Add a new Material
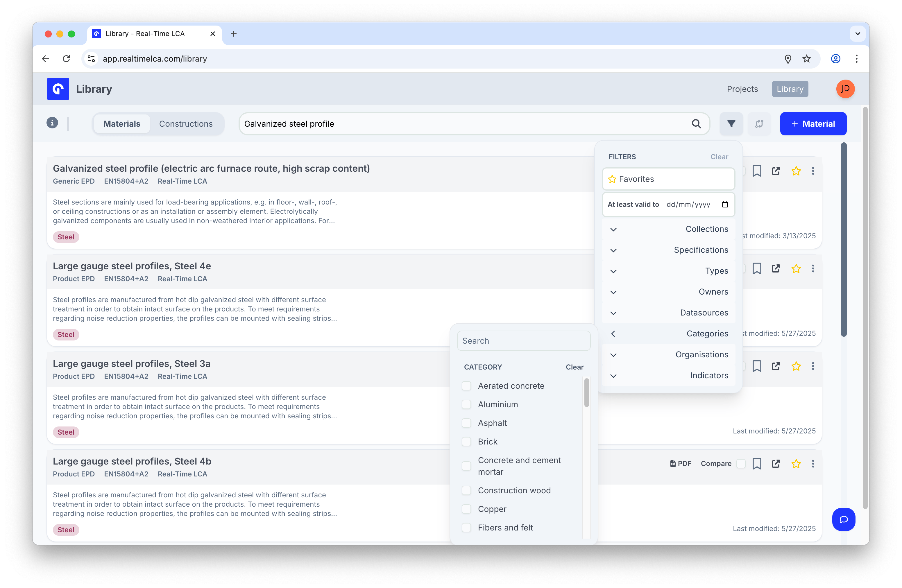Viewport: 902px width, 588px height. click(x=813, y=124)
